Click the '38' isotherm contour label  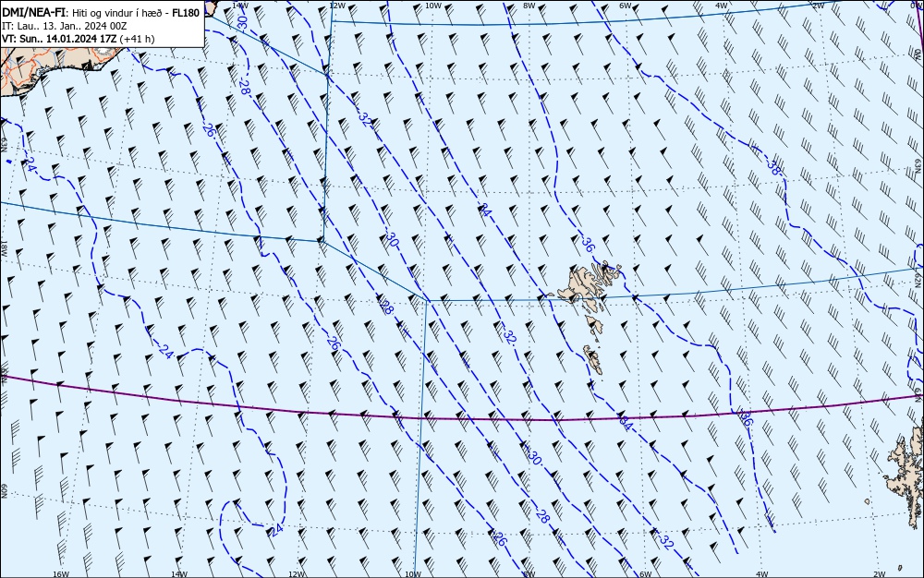(773, 168)
